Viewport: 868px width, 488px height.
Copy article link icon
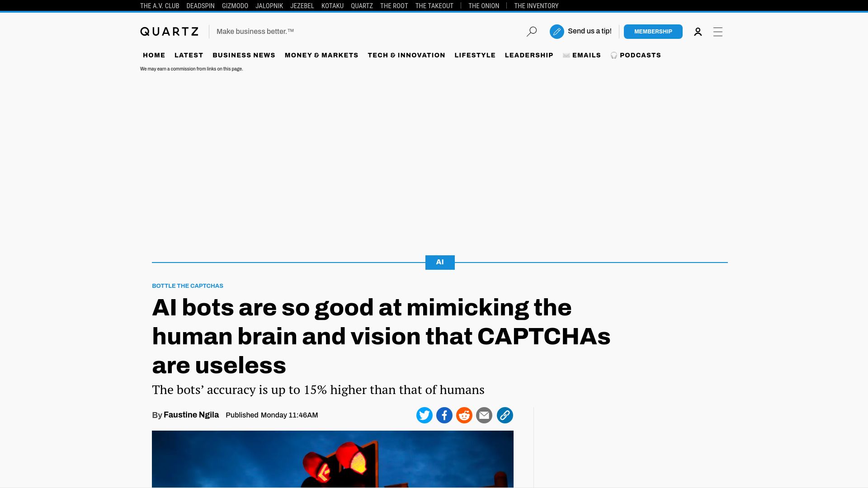pyautogui.click(x=505, y=415)
